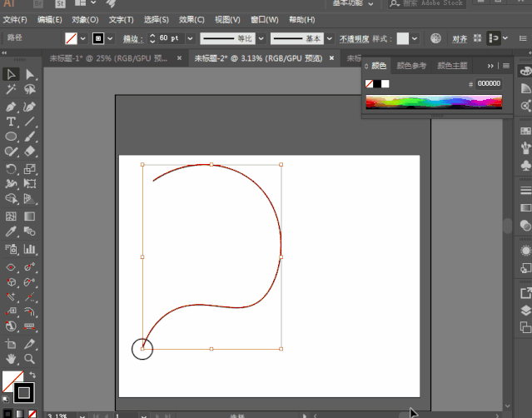The height and width of the screenshot is (418, 532).
Task: Open the 对象(O) menu
Action: tap(85, 20)
